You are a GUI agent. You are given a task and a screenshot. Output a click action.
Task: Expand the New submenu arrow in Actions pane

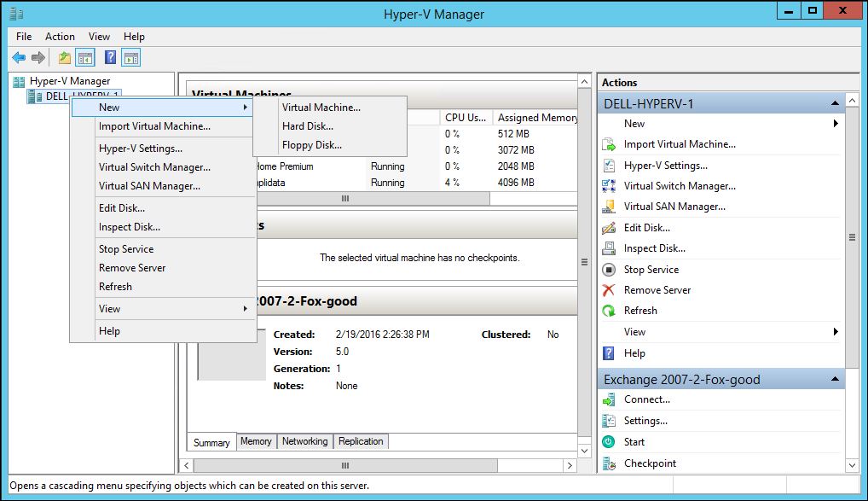[836, 124]
